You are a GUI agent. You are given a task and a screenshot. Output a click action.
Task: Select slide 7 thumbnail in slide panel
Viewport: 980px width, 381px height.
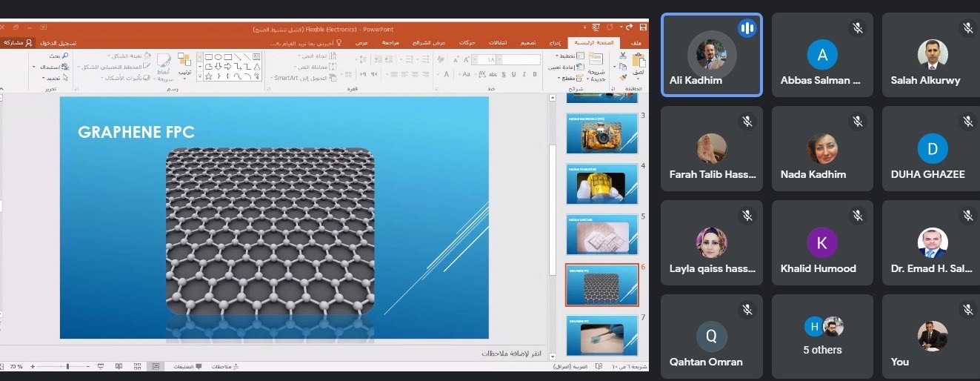click(601, 335)
